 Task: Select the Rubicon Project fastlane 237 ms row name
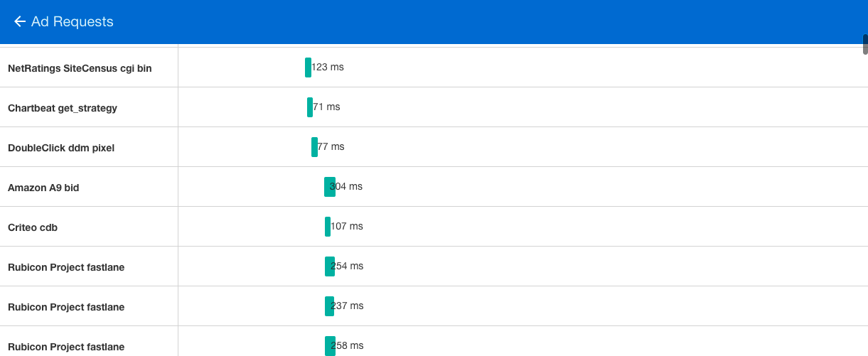coord(66,307)
